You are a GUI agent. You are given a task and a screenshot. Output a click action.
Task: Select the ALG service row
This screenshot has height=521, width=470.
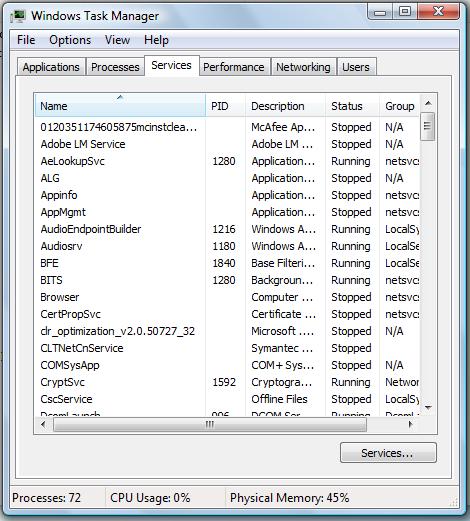pos(227,178)
